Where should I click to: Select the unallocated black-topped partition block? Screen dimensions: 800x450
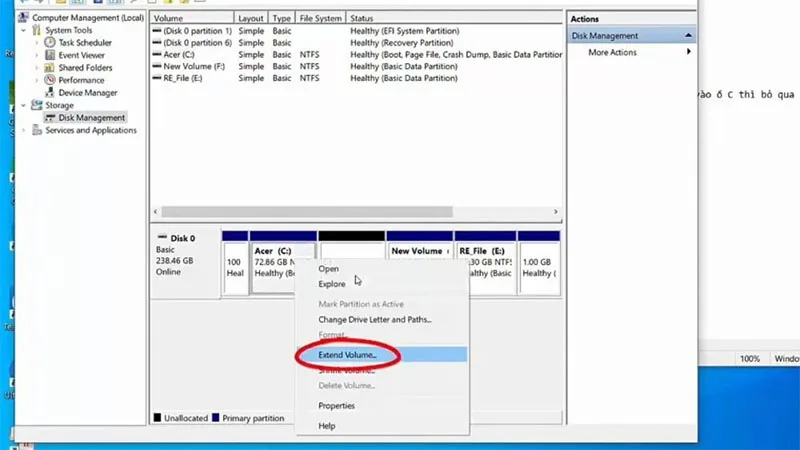click(352, 245)
